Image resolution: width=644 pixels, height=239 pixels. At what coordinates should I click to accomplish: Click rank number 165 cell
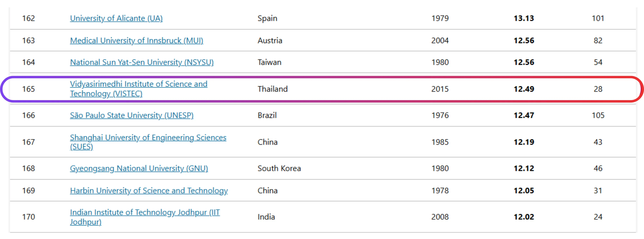pyautogui.click(x=28, y=89)
